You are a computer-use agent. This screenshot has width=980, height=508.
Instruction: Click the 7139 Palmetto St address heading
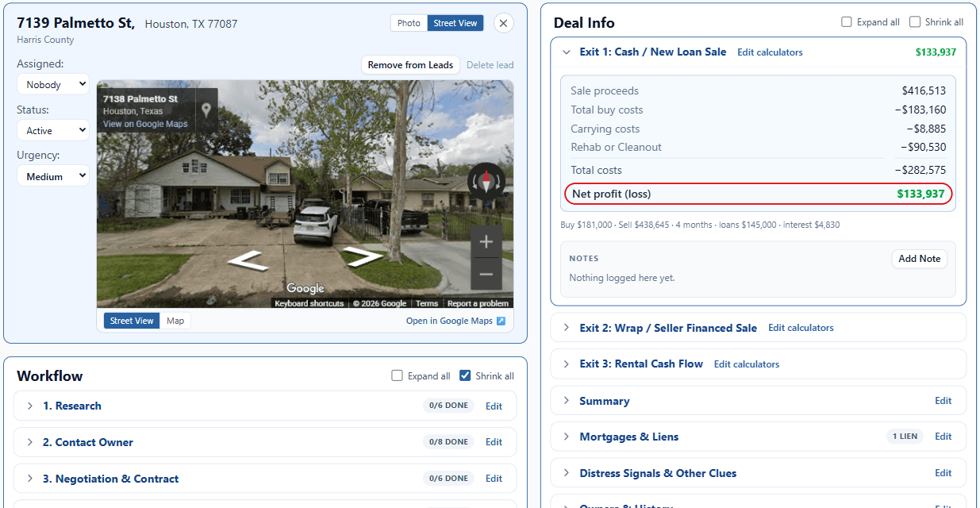point(76,23)
